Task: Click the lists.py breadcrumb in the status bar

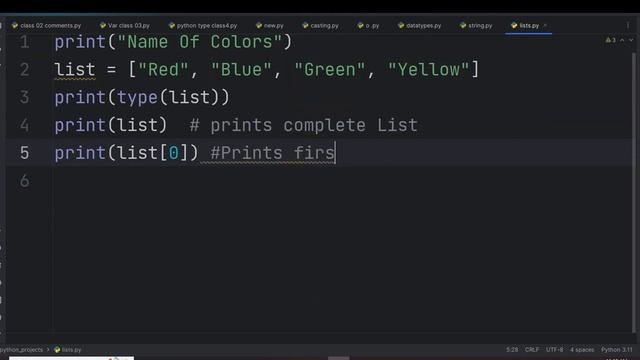Action: 68,350
